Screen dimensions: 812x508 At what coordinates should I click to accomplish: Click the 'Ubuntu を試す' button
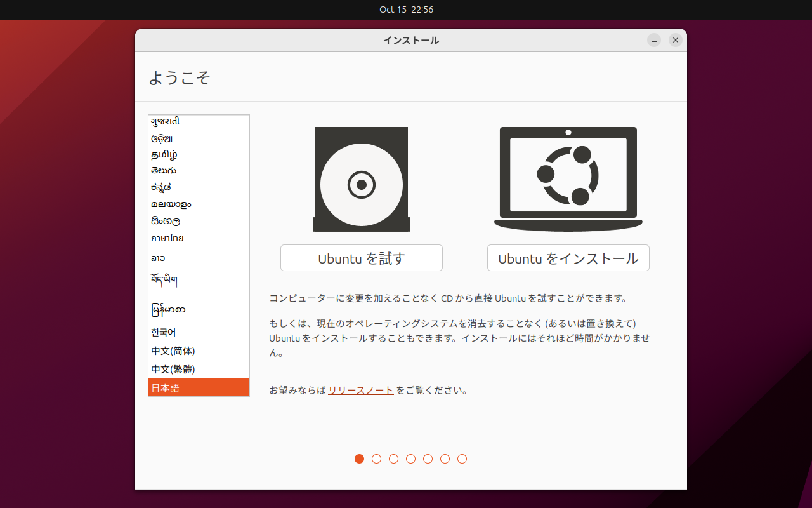361,258
